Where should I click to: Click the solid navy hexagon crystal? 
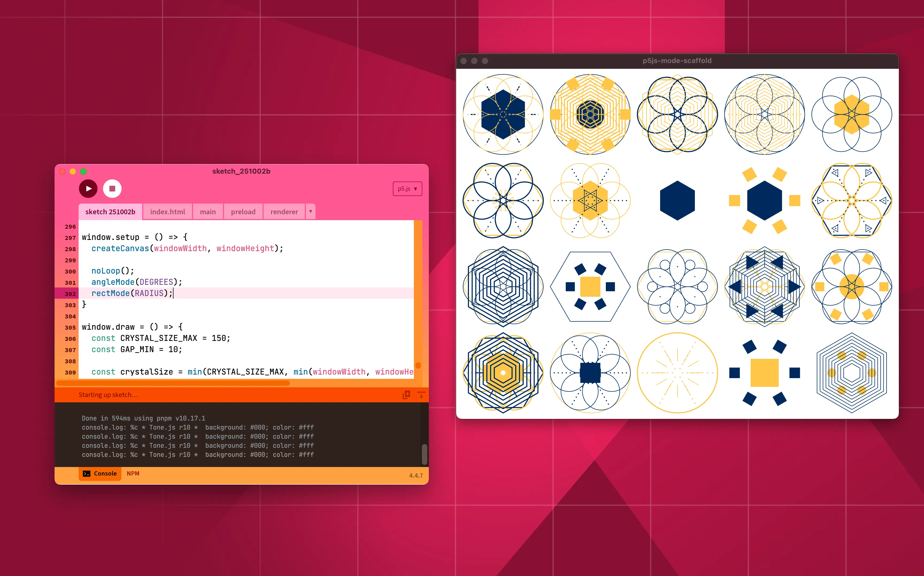pos(677,201)
